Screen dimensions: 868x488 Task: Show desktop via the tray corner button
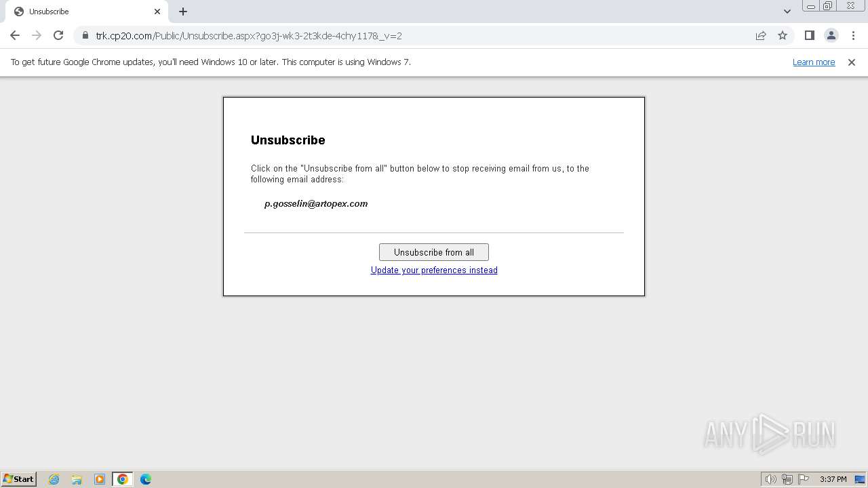pyautogui.click(x=860, y=479)
